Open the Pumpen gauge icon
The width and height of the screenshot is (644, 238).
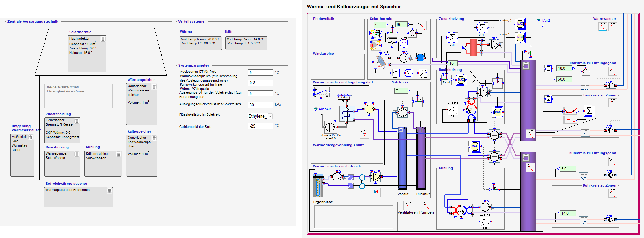tap(426, 205)
